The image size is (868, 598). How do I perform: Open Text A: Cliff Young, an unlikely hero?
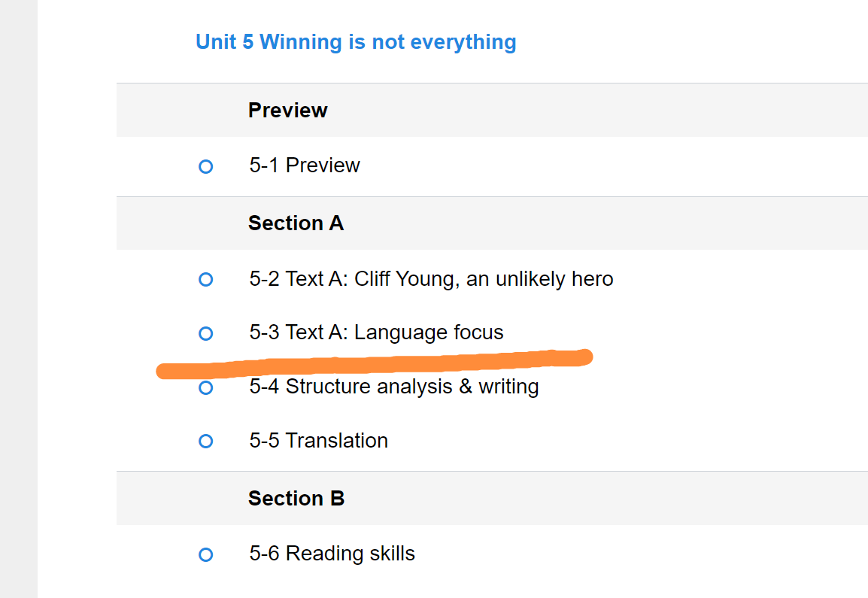(x=431, y=279)
